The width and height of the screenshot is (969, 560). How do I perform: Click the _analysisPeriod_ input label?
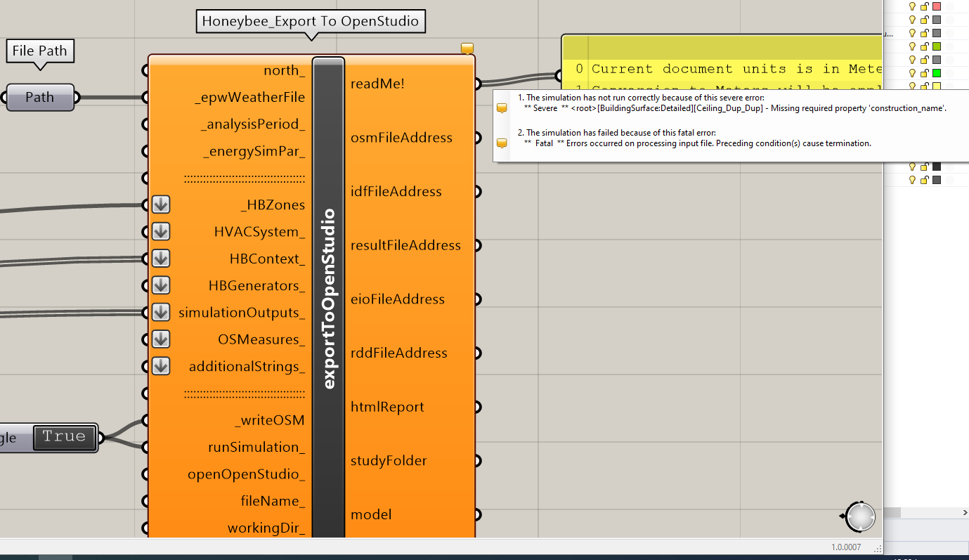coord(253,124)
